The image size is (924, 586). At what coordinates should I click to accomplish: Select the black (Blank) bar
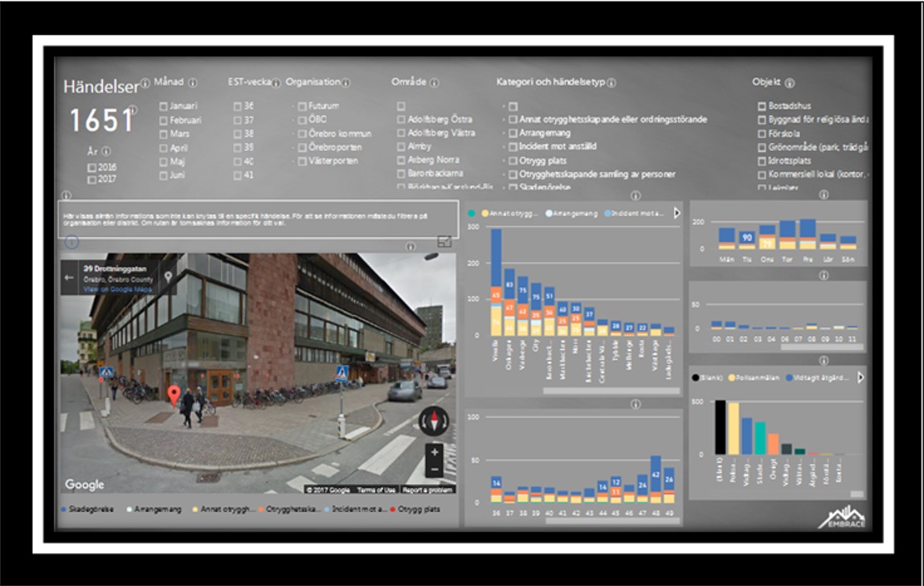pyautogui.click(x=720, y=428)
